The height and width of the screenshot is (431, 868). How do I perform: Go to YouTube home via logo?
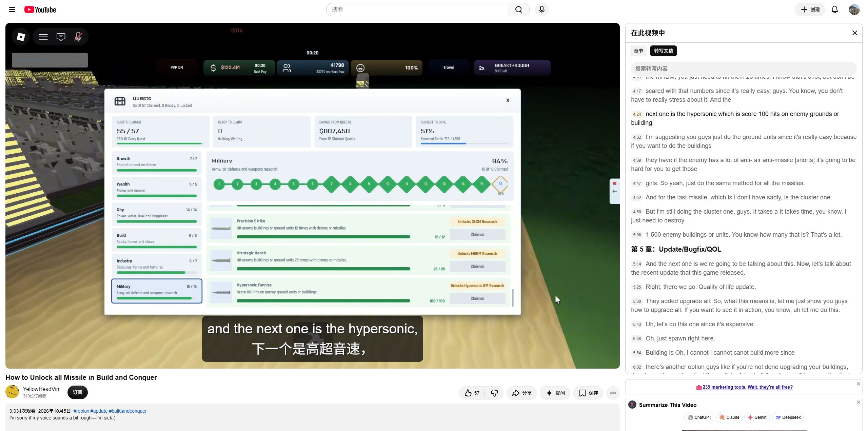coord(40,9)
